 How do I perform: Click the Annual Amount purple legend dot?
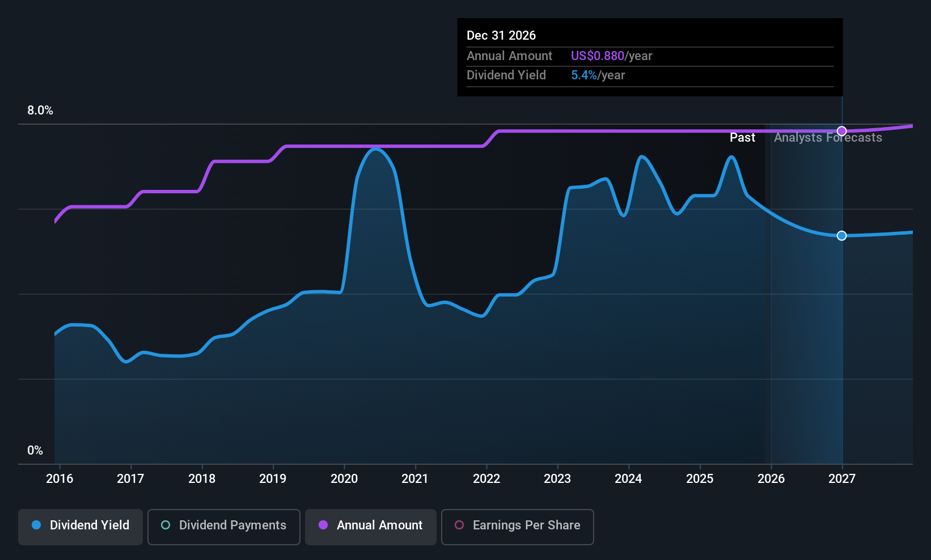[x=323, y=525]
